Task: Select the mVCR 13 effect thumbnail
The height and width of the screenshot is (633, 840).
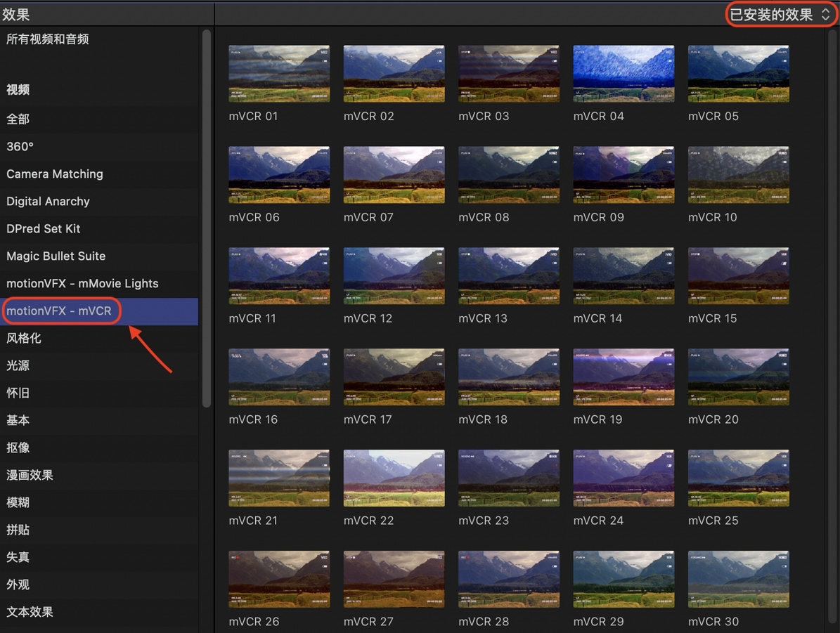Action: point(509,276)
